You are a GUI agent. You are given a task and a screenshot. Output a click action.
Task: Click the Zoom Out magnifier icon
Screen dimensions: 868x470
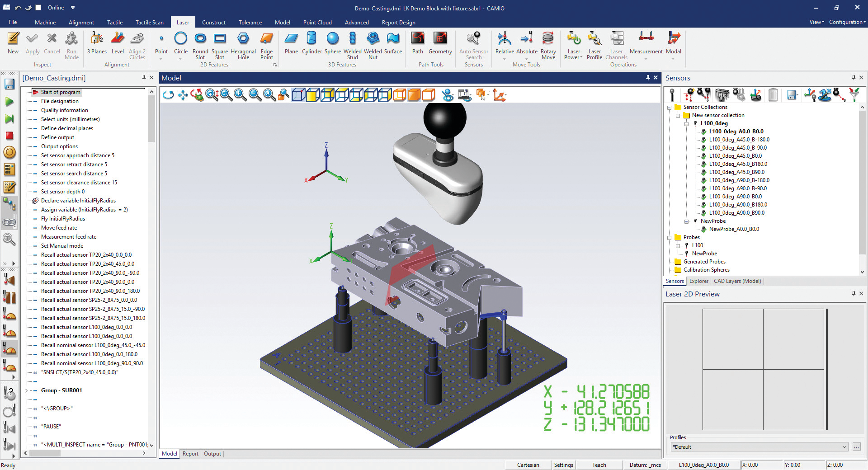pyautogui.click(x=255, y=95)
